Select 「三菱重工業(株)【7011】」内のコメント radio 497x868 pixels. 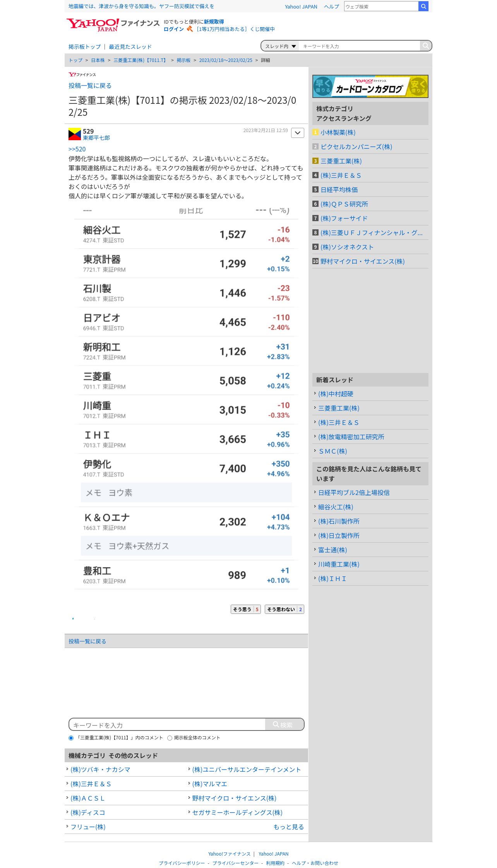click(71, 738)
